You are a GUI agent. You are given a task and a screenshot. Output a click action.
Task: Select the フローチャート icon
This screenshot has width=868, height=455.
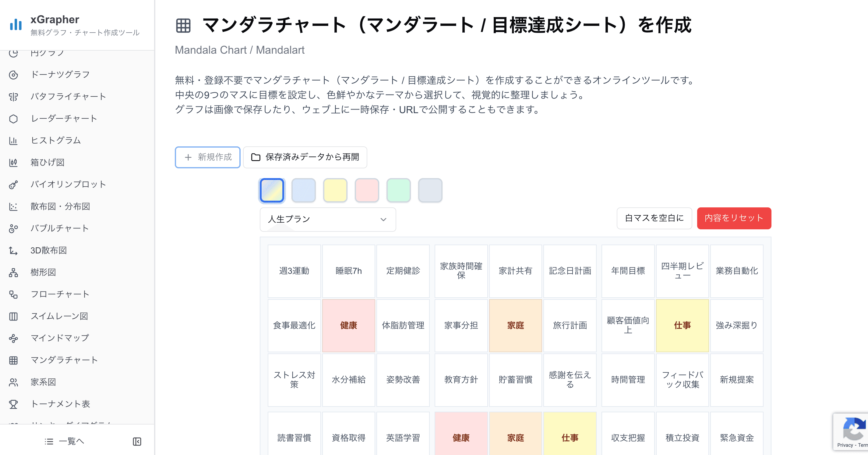pyautogui.click(x=13, y=295)
